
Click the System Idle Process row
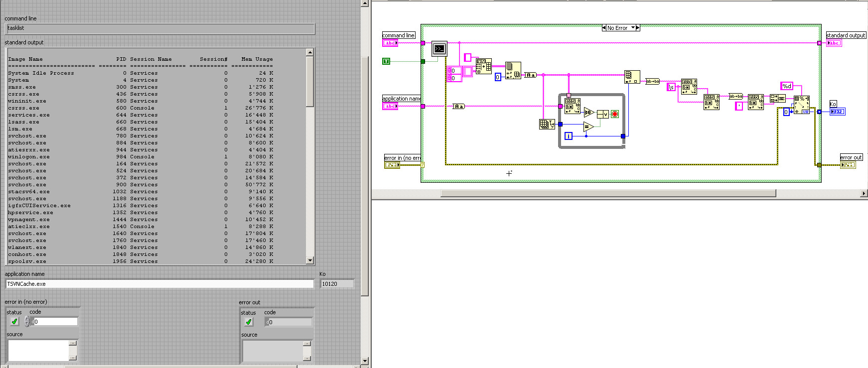click(141, 73)
